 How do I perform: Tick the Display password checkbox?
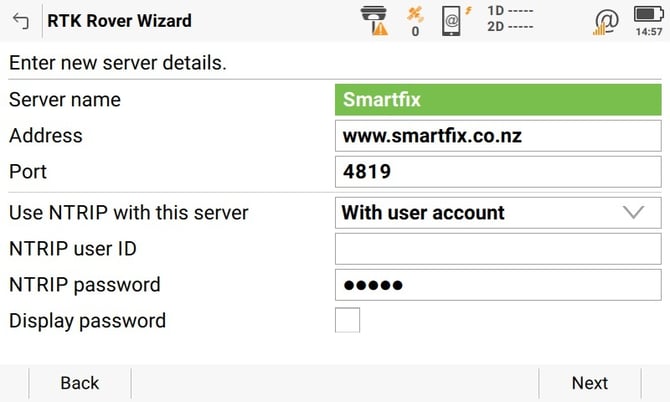pos(347,320)
